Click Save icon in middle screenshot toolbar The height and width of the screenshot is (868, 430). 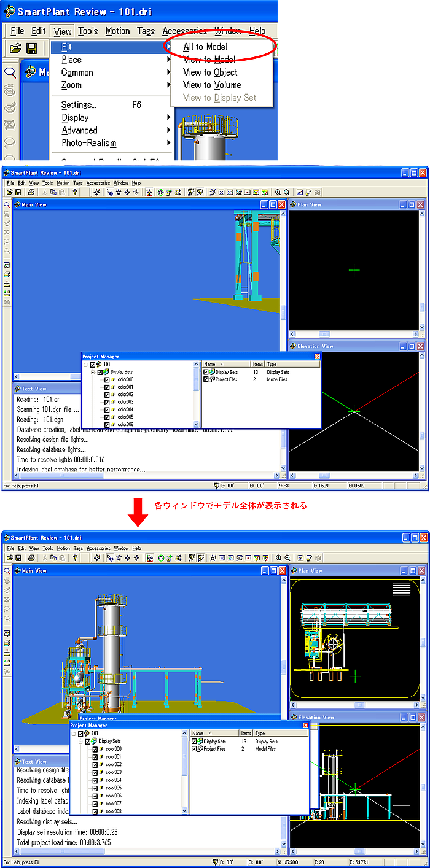coord(18,192)
